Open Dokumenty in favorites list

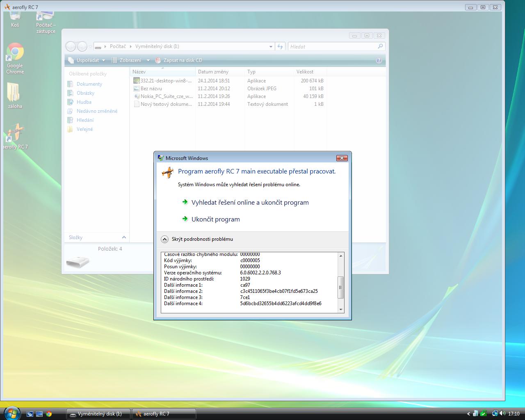(x=89, y=84)
